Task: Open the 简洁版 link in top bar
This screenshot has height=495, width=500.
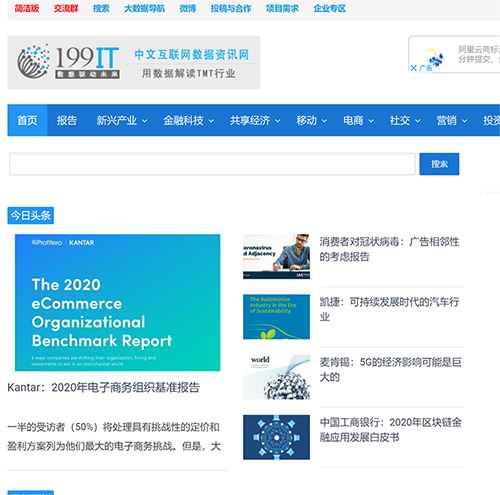Action: point(27,8)
